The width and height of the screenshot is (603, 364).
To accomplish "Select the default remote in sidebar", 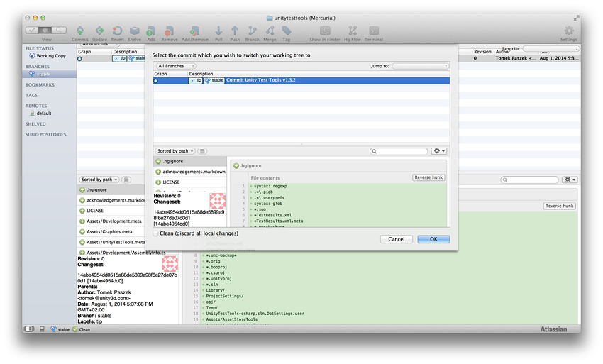I will pos(44,113).
